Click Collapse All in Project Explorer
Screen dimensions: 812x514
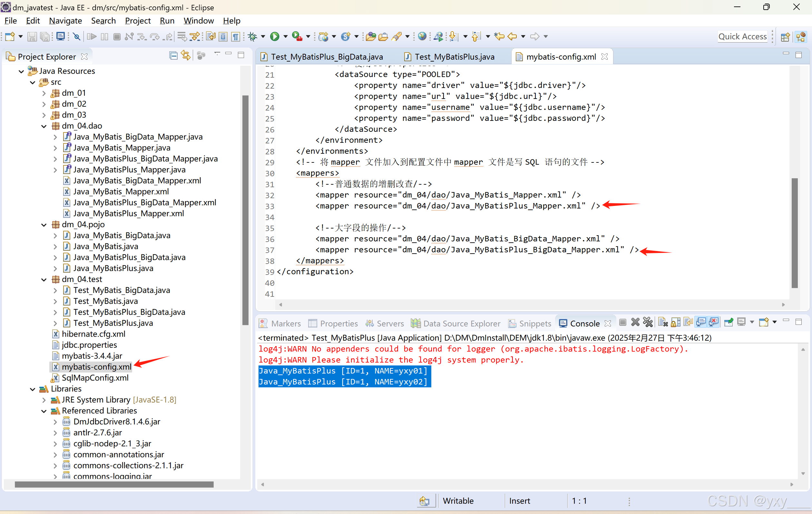[x=173, y=56]
